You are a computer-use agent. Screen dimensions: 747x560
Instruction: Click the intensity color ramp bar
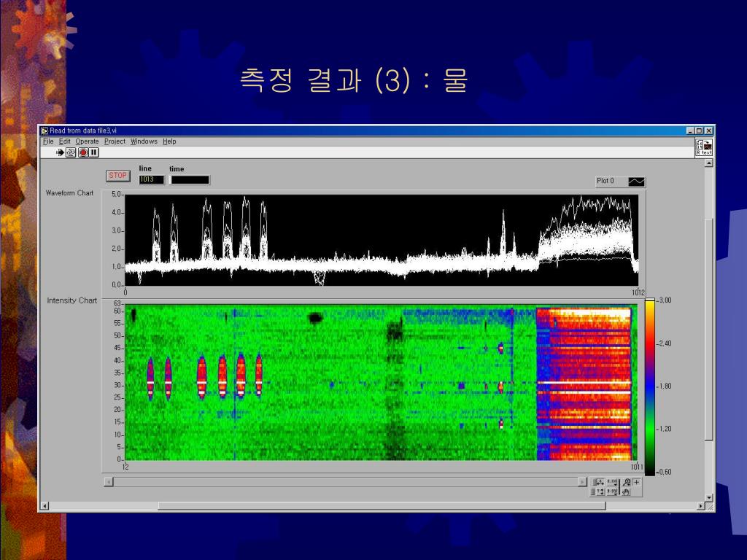coord(650,387)
